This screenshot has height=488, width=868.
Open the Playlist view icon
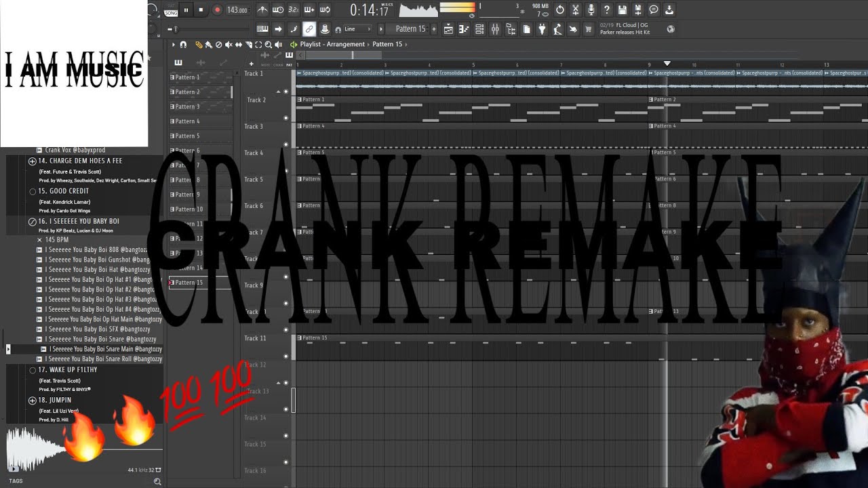pos(448,29)
